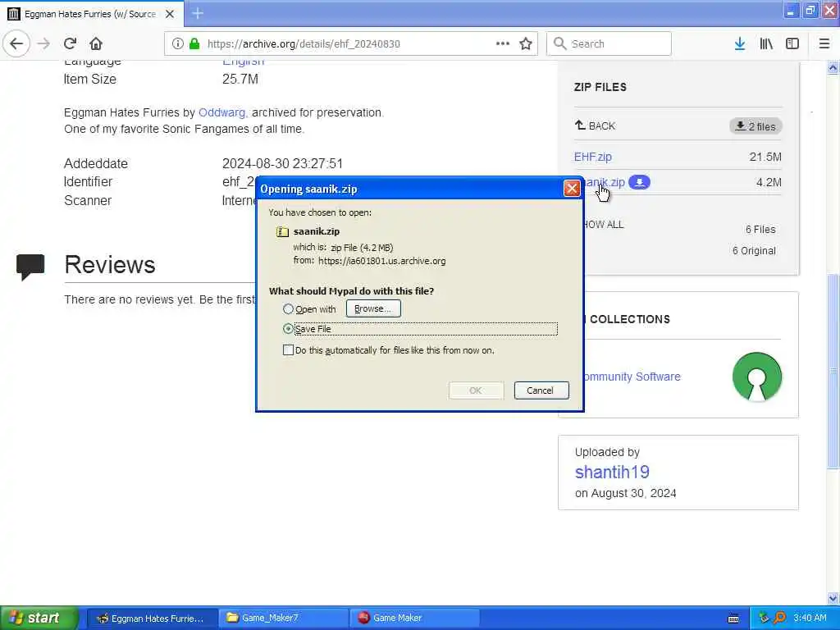Click the magnifier icon in system tray
The height and width of the screenshot is (630, 840).
tap(780, 618)
